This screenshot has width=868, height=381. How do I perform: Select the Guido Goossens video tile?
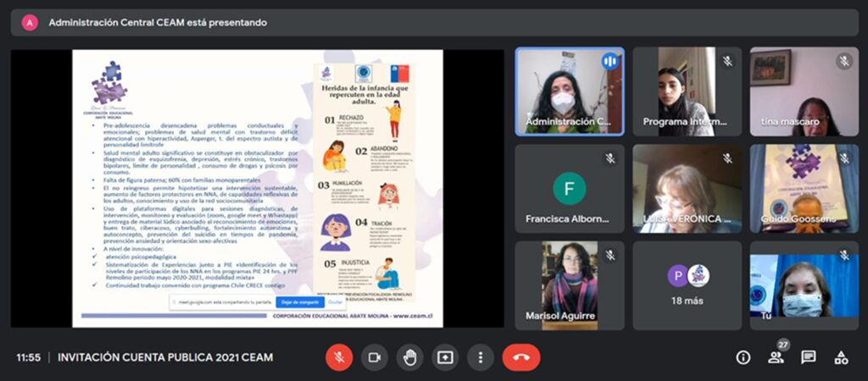pos(804,188)
